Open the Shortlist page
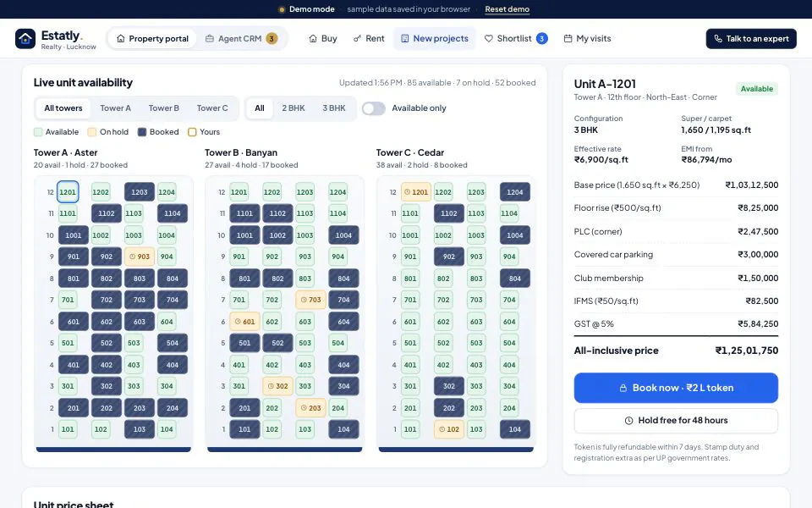 click(516, 38)
